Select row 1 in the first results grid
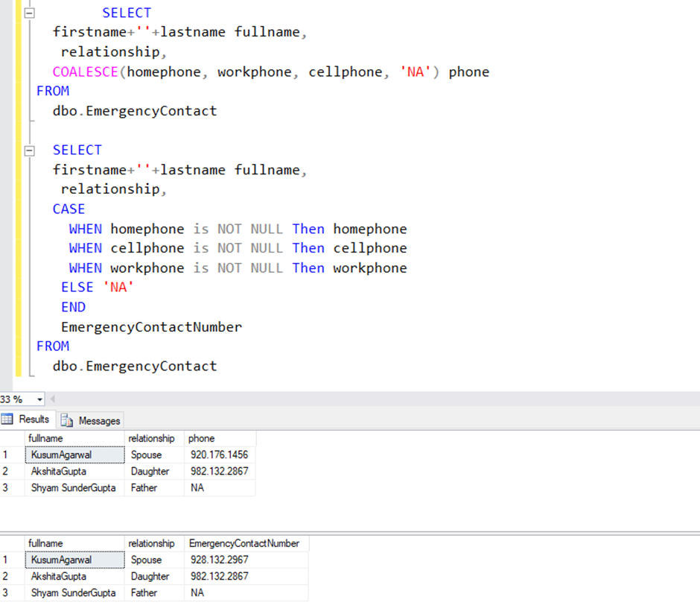700x605 pixels. point(6,454)
